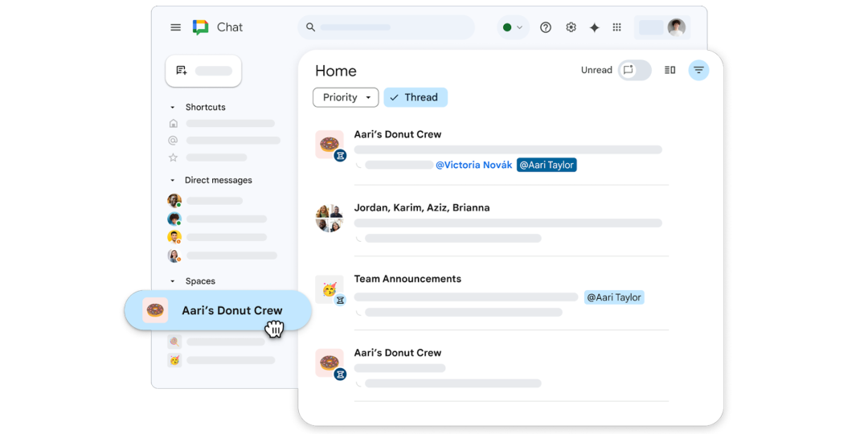Click the Gemini sparkle icon

click(x=594, y=27)
